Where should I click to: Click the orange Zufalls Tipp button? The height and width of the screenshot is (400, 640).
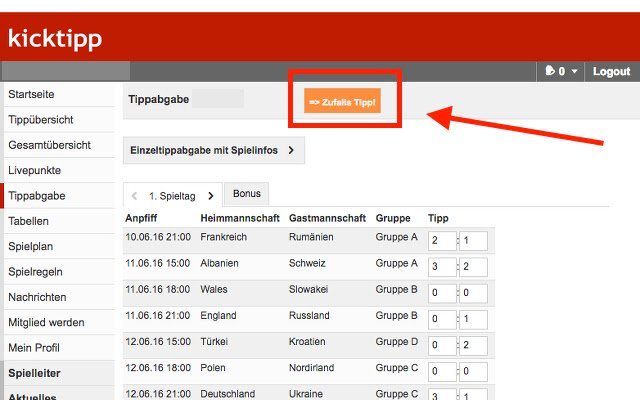pyautogui.click(x=342, y=101)
